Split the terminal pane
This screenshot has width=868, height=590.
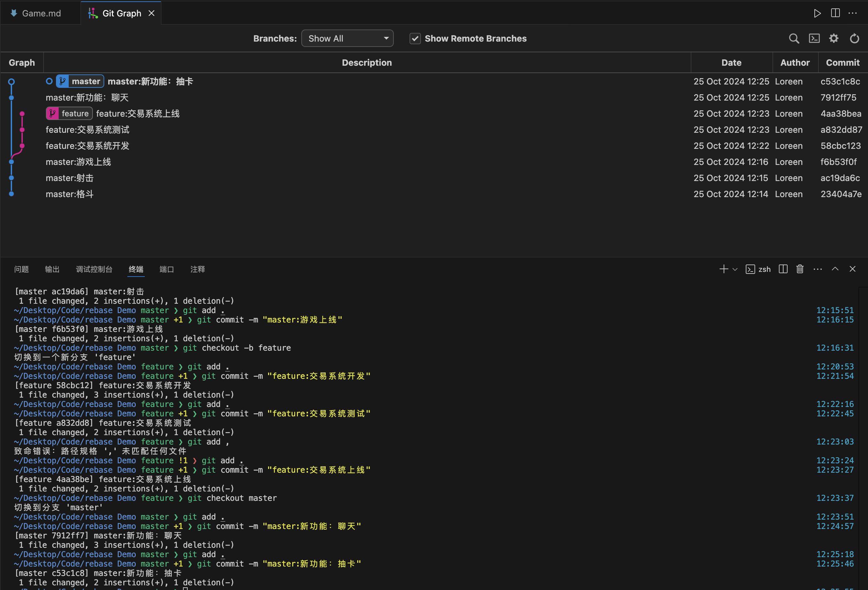click(x=783, y=269)
